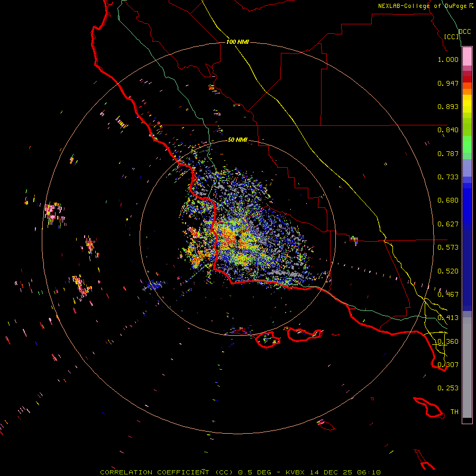Click the 0.253 color scale value
Viewport: 476px width, 476px height.
(448, 388)
